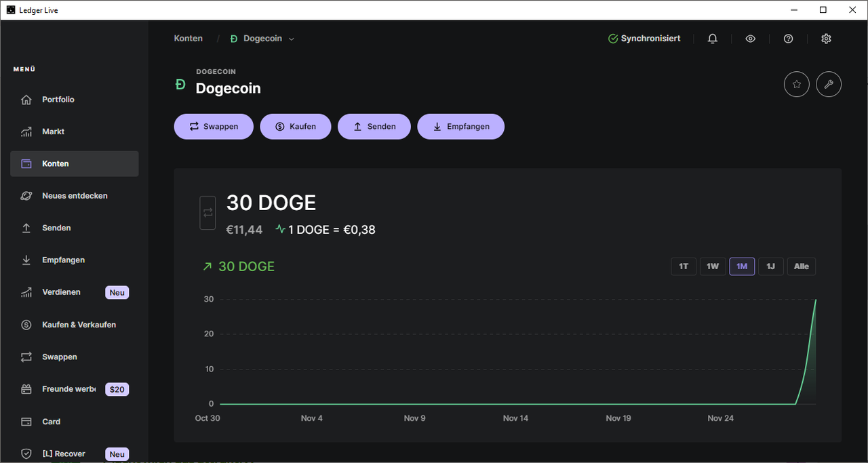Click the Neues entdecken planet icon
The height and width of the screenshot is (463, 868).
26,196
